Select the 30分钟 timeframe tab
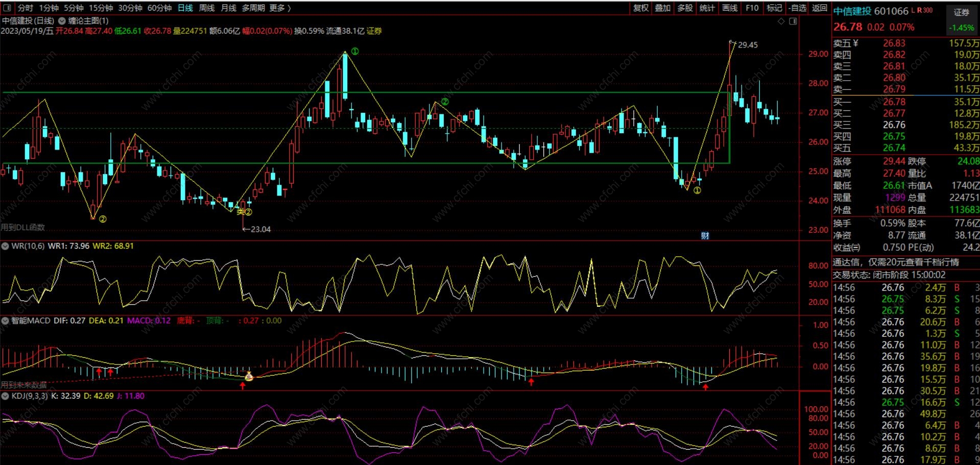Viewport: 980px width, 465px height. pyautogui.click(x=130, y=8)
